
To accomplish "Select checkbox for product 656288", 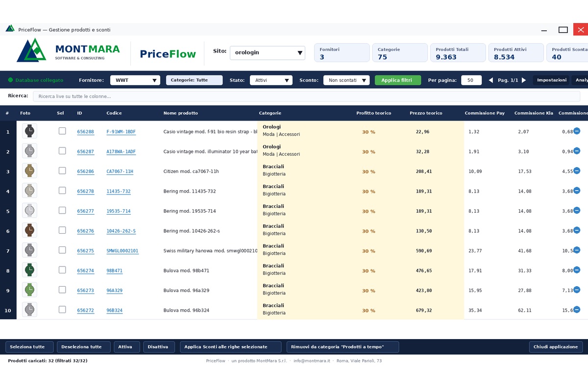I will pyautogui.click(x=62, y=131).
